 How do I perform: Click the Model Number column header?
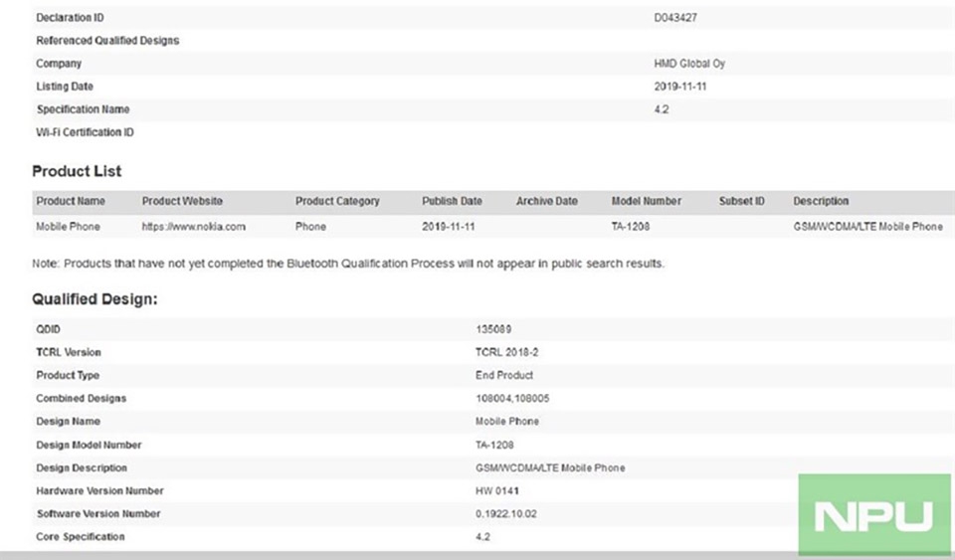pos(647,201)
